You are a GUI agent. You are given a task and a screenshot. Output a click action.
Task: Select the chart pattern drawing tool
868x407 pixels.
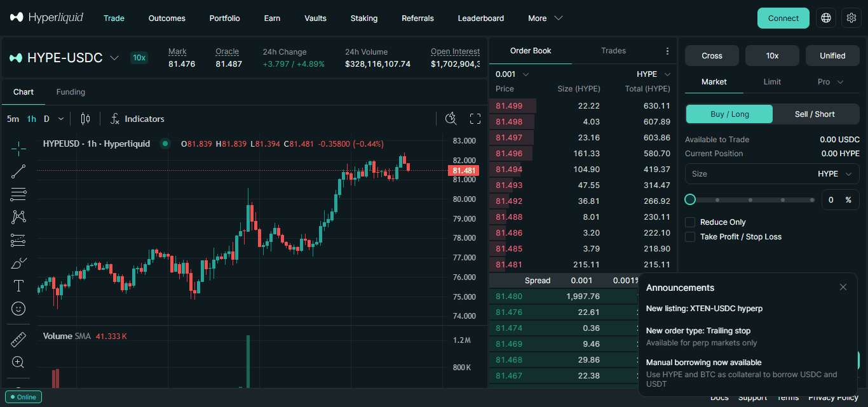tap(18, 217)
